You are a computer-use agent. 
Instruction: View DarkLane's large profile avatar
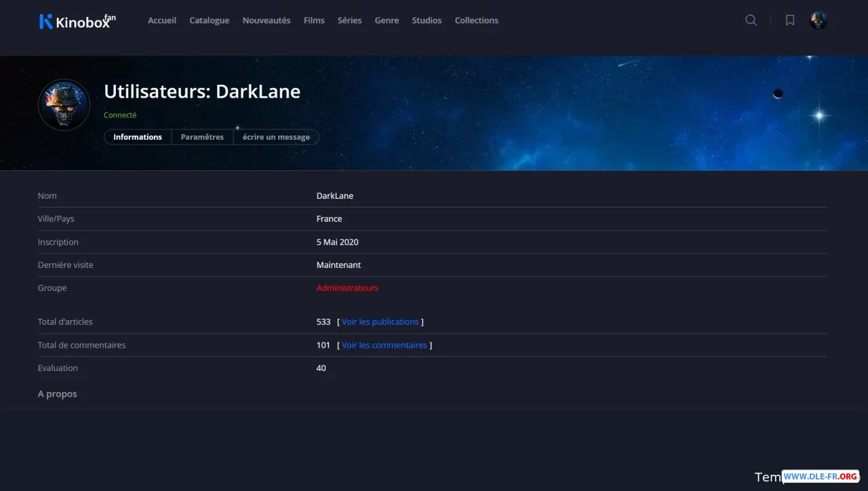point(64,105)
